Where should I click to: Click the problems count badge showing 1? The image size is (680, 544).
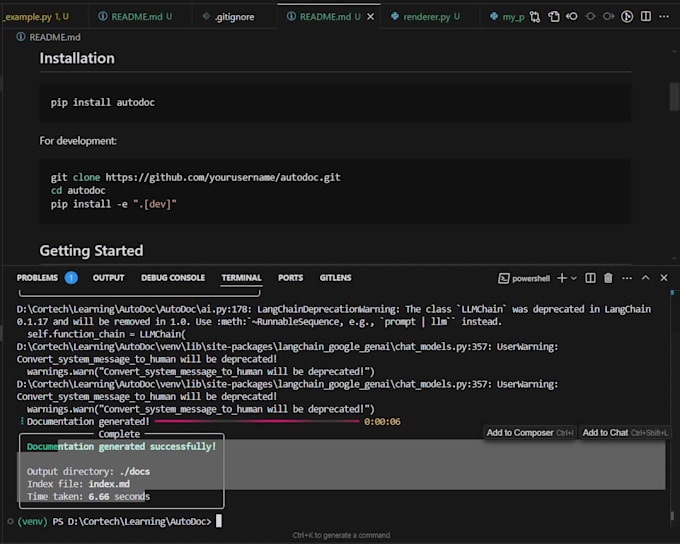pyautogui.click(x=71, y=278)
